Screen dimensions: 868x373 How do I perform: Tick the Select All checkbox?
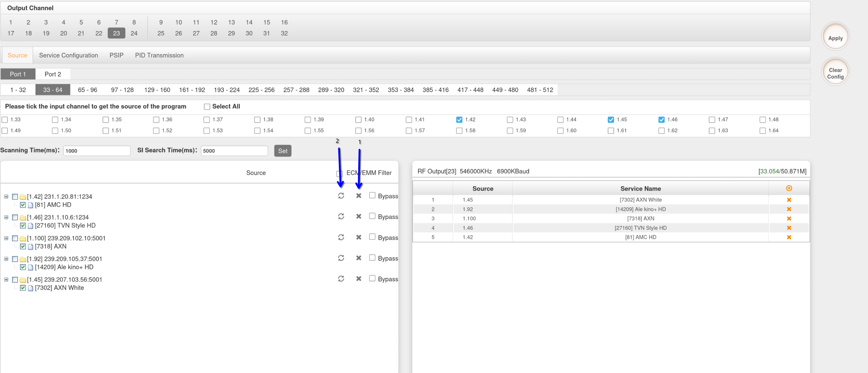click(x=207, y=107)
